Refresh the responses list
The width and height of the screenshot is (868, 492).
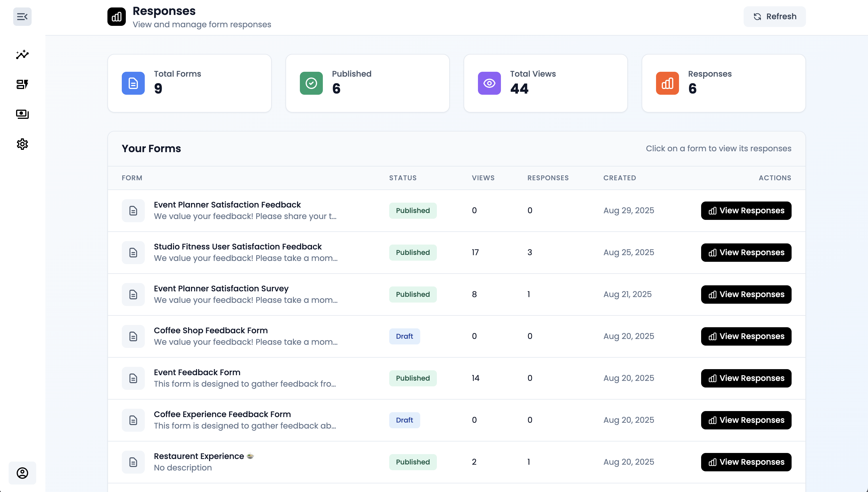pos(774,17)
